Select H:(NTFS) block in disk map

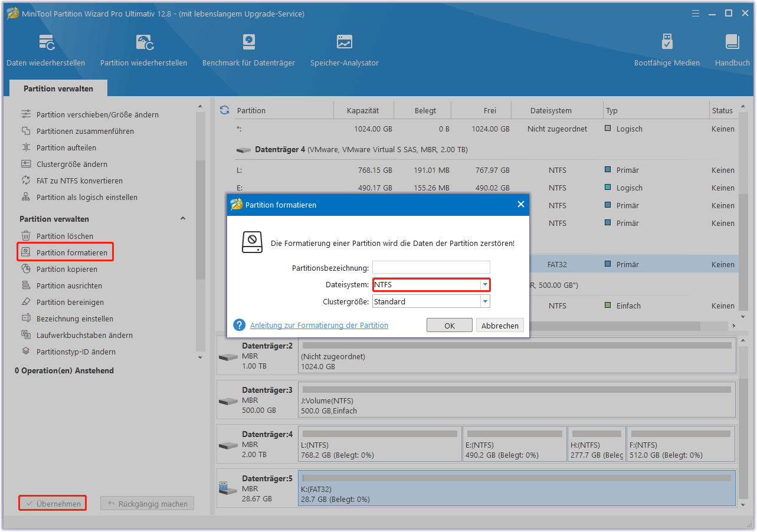point(597,444)
